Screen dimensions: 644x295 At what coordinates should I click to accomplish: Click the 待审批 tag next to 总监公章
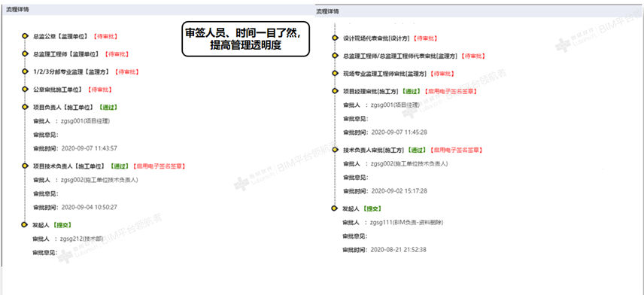(x=105, y=36)
